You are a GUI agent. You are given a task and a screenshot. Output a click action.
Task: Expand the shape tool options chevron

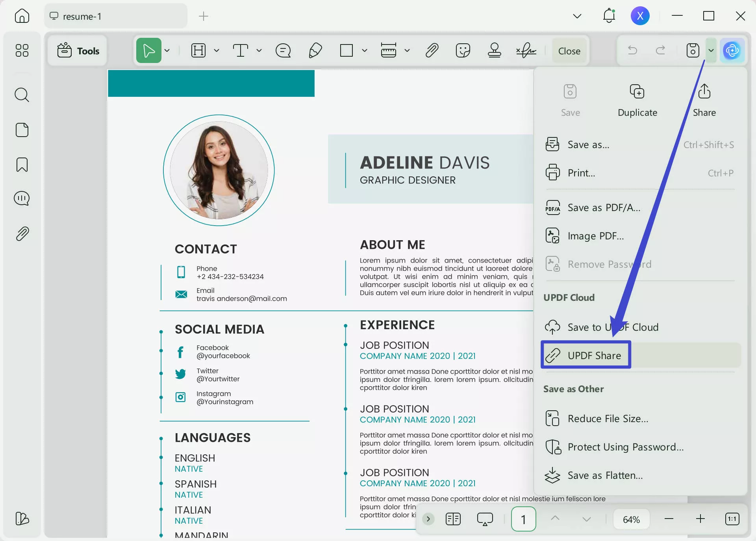coord(364,50)
